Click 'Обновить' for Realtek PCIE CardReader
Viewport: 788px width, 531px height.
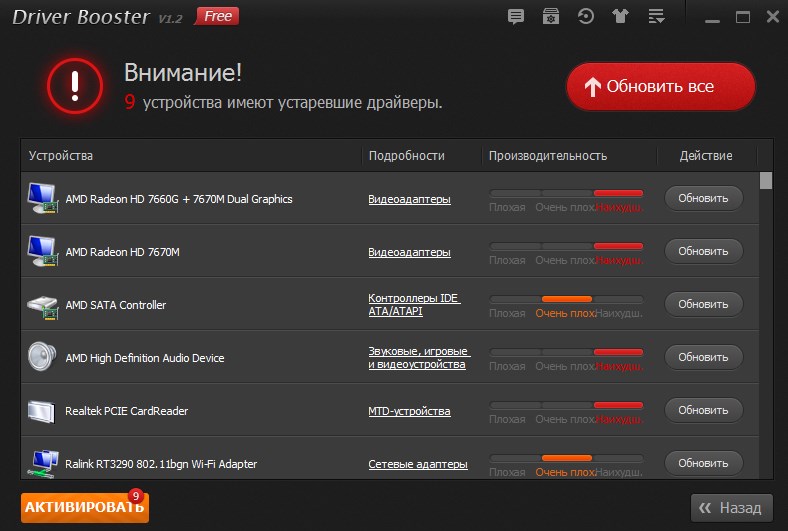[703, 410]
